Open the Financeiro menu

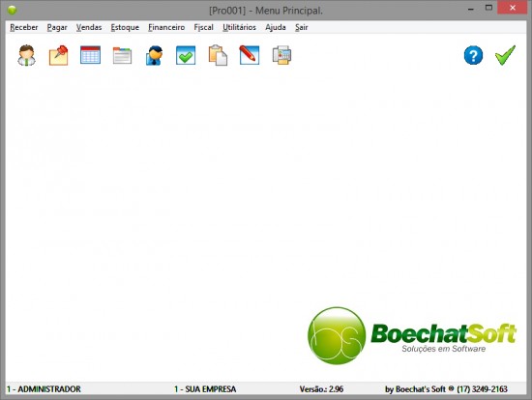[166, 27]
